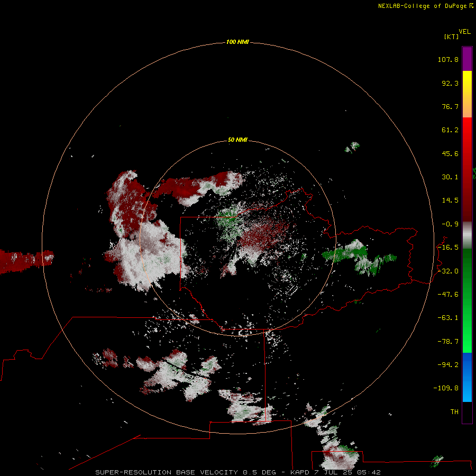Click the 100 NMI range ring label
476x476 pixels.
point(237,42)
